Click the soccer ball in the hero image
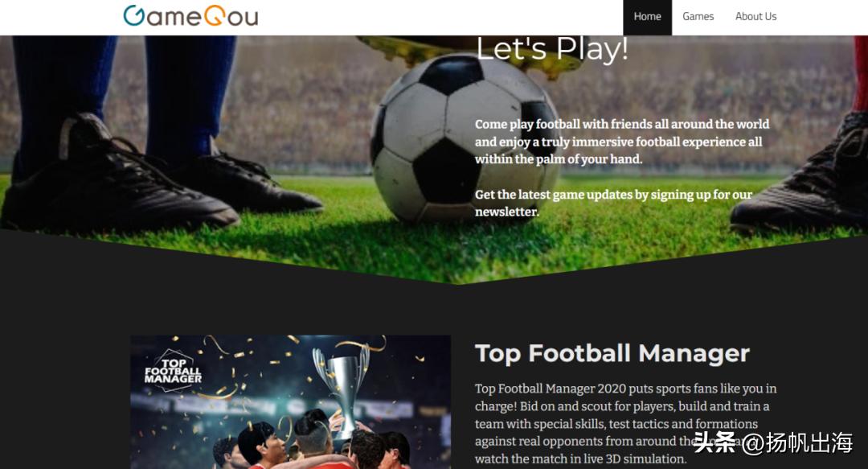 464,139
